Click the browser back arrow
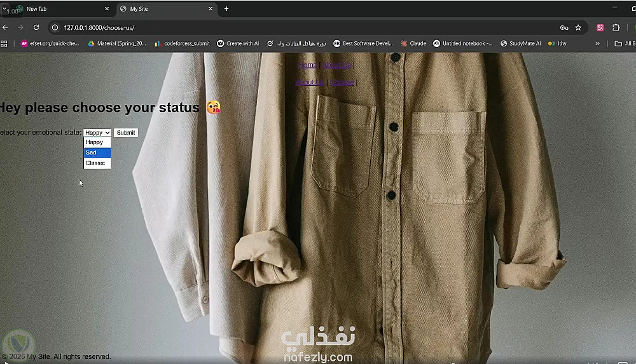Viewport: 636px width, 364px height. (5, 27)
